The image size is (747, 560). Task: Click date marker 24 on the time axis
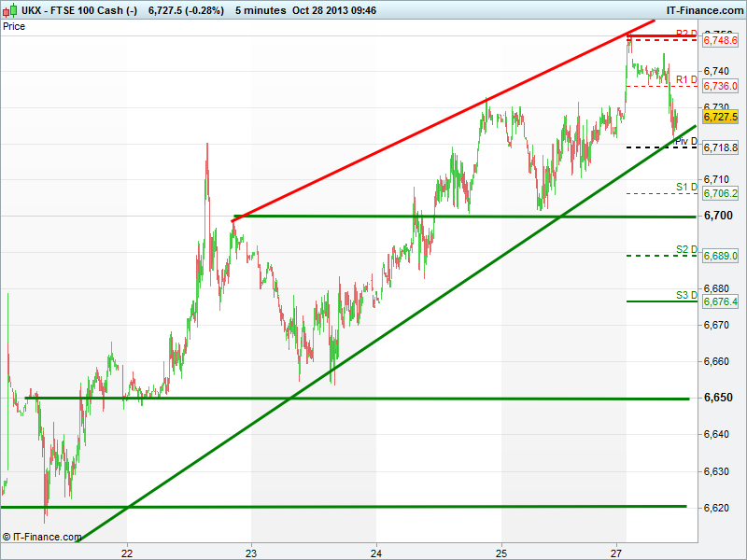[x=376, y=552]
